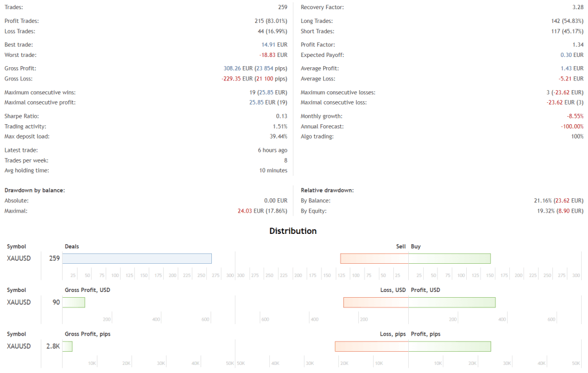Click the Recovery Factor value 3.28
This screenshot has height=373, width=588.
[x=578, y=7]
